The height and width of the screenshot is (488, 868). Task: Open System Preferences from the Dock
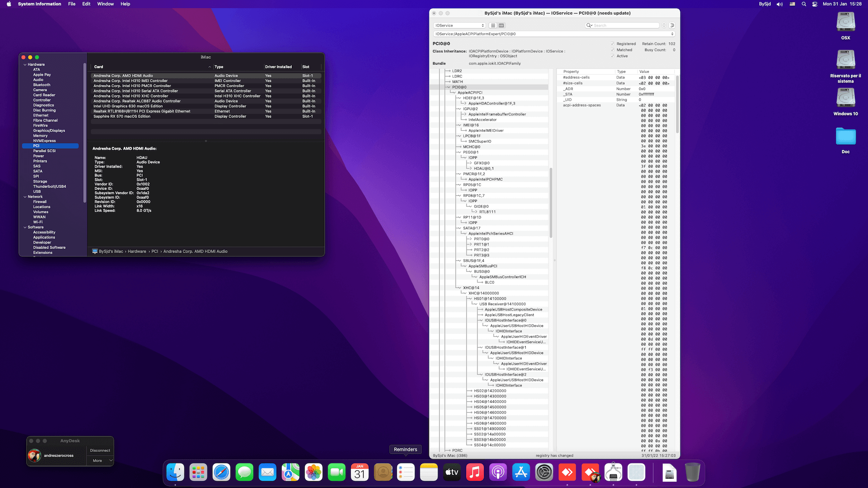pos(544,473)
